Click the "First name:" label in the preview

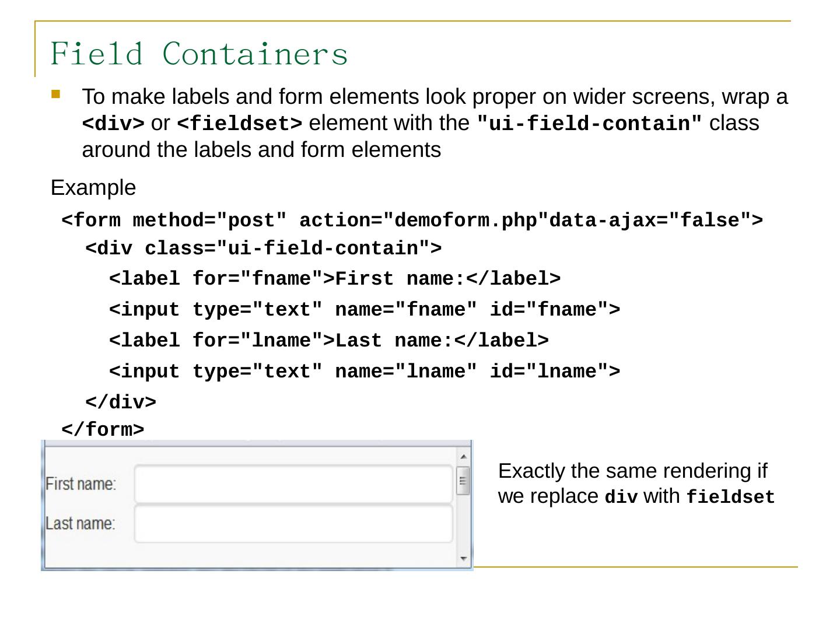pyautogui.click(x=81, y=484)
